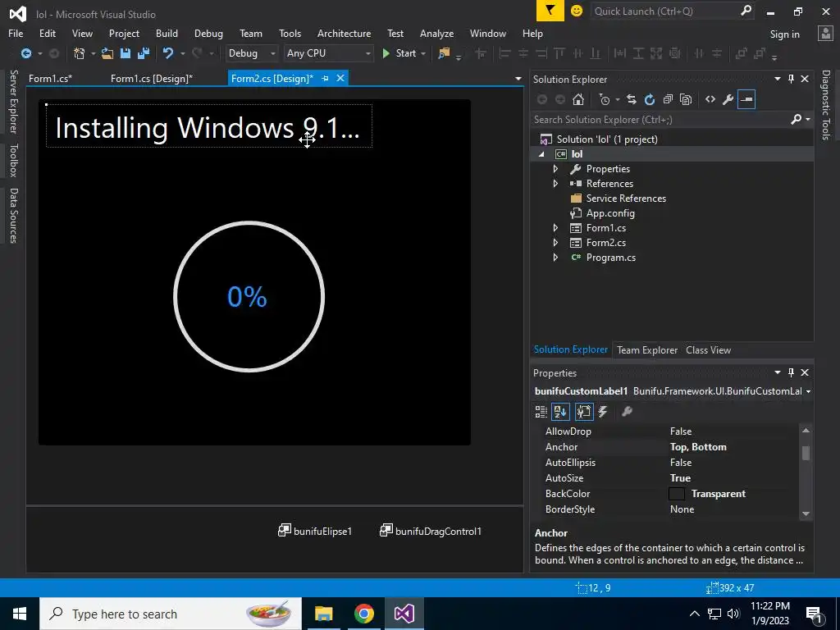Click the Undo arrow icon
The height and width of the screenshot is (630, 840).
pos(168,53)
